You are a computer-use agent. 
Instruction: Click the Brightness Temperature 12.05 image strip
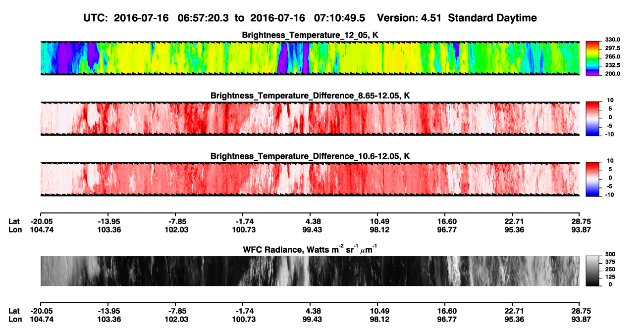click(310, 58)
